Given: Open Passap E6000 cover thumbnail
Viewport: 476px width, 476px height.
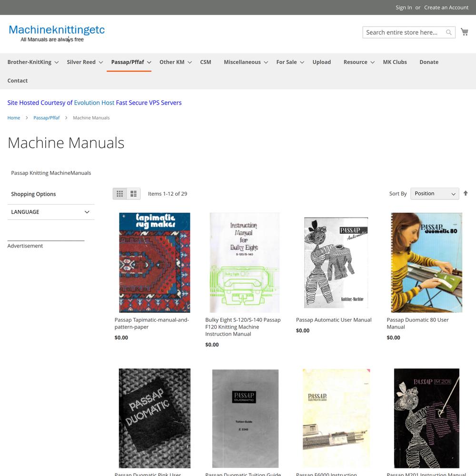Looking at the screenshot, I should (x=337, y=418).
